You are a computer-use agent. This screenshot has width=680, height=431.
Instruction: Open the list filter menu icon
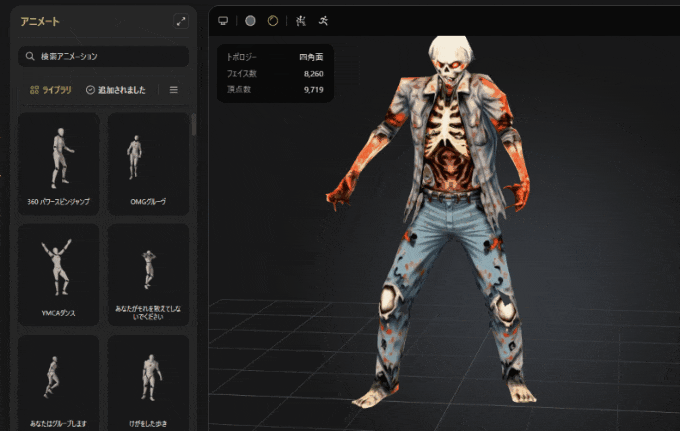click(x=173, y=90)
